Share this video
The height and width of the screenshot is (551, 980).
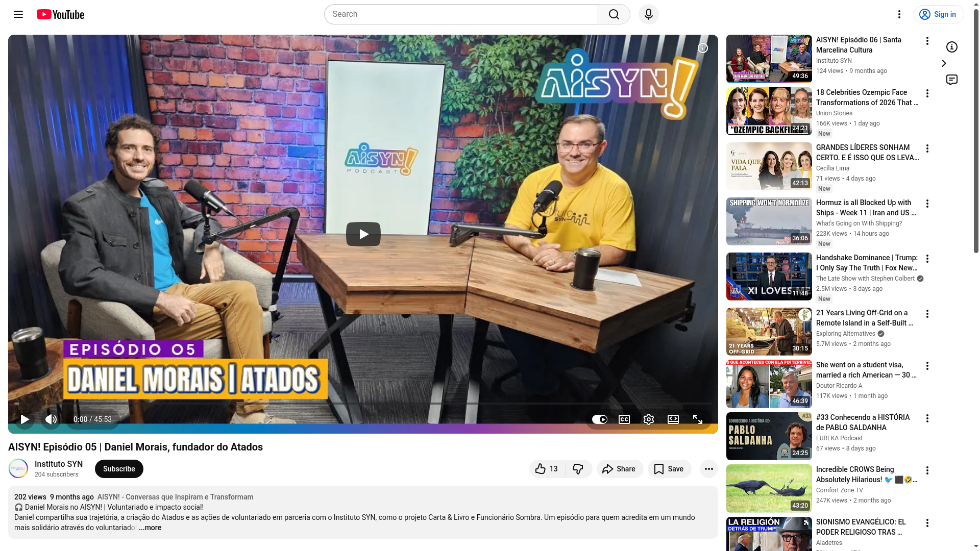[620, 469]
